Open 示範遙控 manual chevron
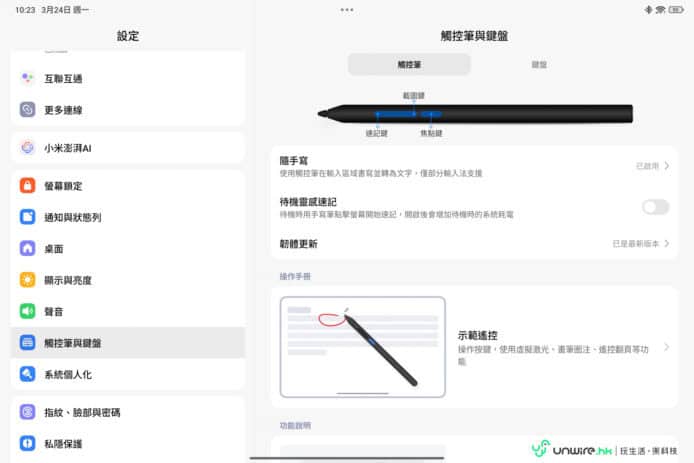Image resolution: width=694 pixels, height=463 pixels. pos(666,347)
